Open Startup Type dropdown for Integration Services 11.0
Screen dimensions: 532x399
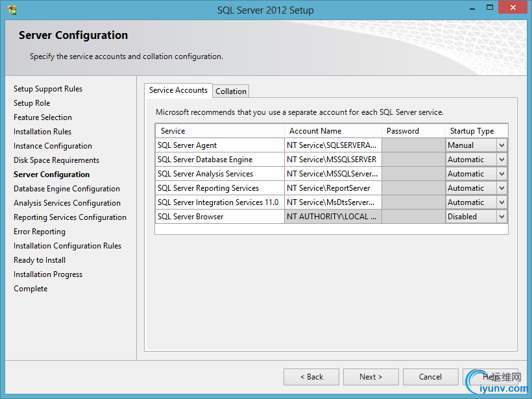(502, 202)
